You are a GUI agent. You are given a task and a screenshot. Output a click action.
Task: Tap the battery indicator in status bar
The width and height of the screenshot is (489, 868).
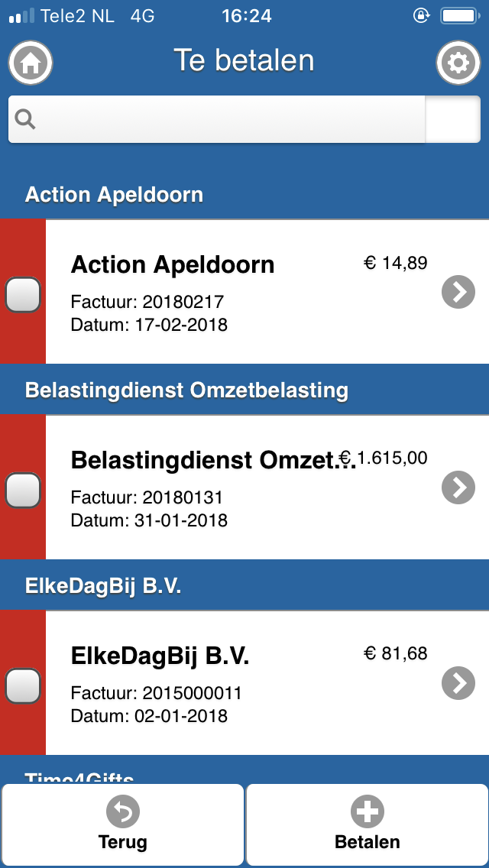coord(459,15)
